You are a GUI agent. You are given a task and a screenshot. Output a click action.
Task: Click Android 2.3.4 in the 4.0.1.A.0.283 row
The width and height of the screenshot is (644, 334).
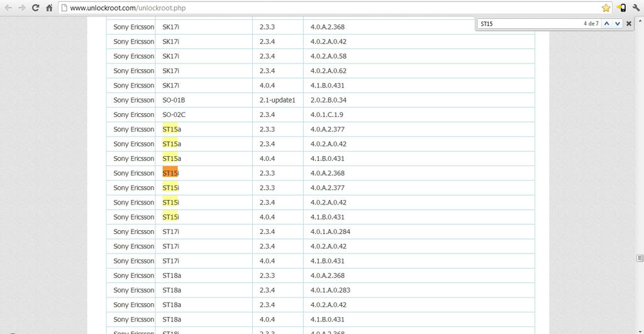(267, 290)
